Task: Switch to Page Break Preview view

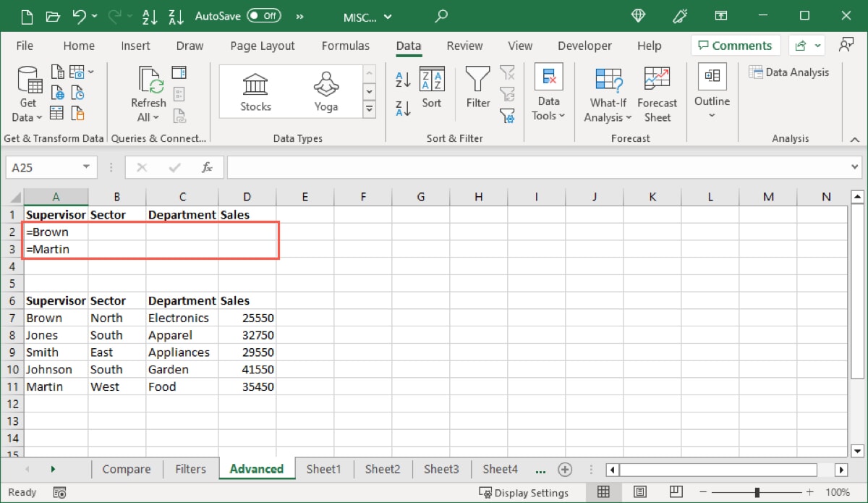Action: [676, 492]
